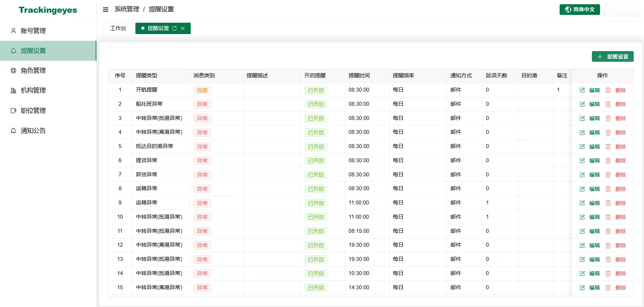Click the 19:30:00 time in row 12
644x307 pixels.
click(359, 245)
